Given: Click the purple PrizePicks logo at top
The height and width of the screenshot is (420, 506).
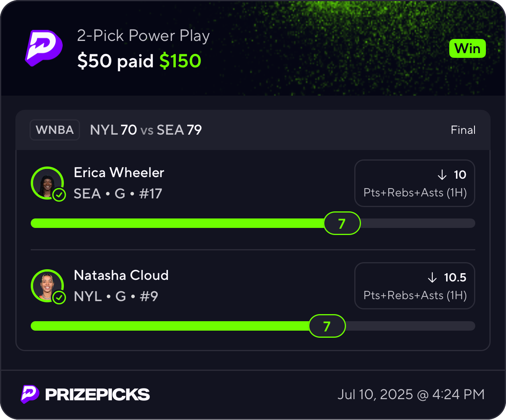Looking at the screenshot, I should coord(44,48).
